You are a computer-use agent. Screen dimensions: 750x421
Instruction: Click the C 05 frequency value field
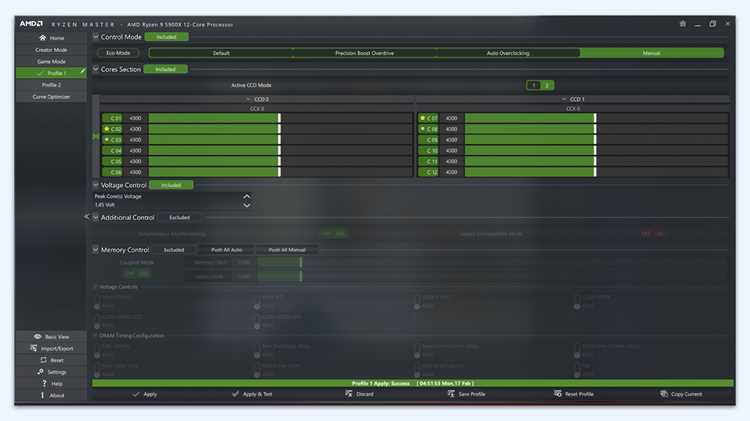pos(136,162)
